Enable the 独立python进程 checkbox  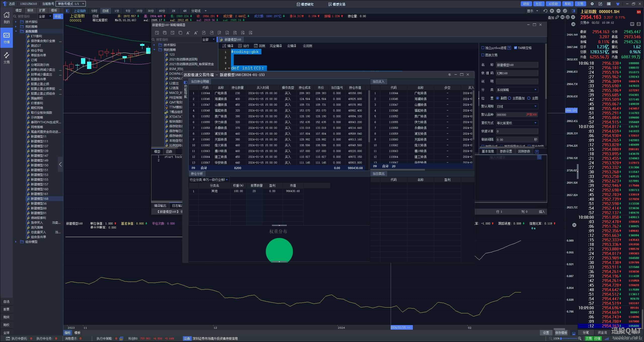pos(483,48)
